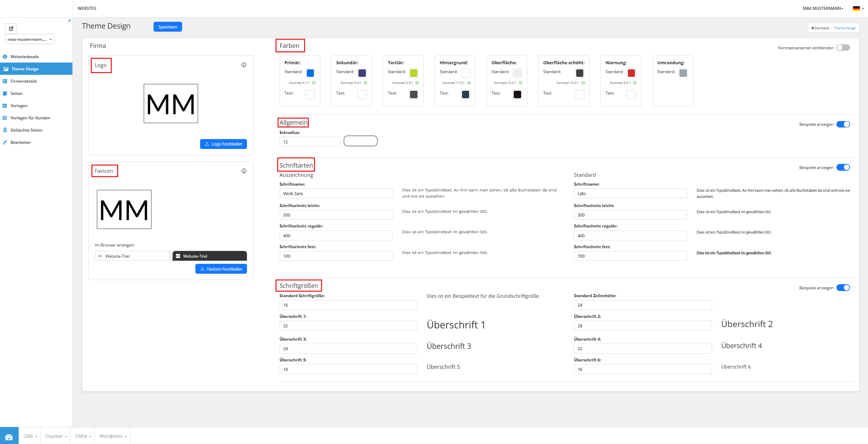
Task: Open the Wordpress bottom menu
Action: (x=112, y=436)
